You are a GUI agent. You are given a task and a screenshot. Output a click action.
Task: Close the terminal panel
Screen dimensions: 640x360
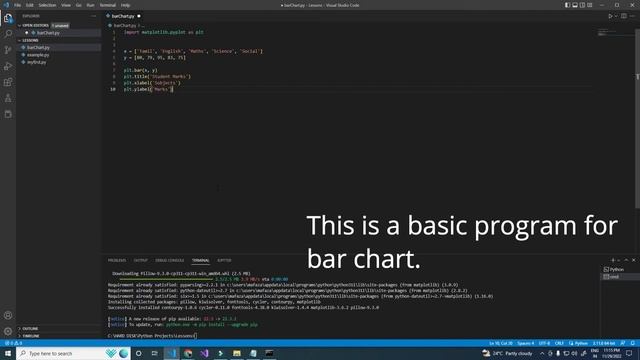(633, 260)
